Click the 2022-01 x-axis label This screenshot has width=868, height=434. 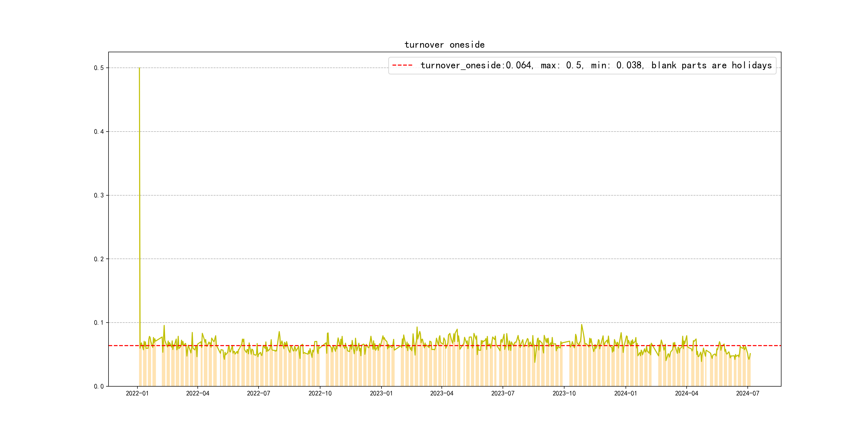pos(137,394)
